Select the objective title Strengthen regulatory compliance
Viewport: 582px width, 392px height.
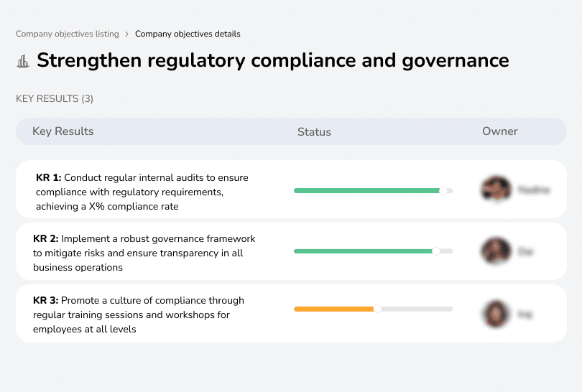click(x=273, y=60)
